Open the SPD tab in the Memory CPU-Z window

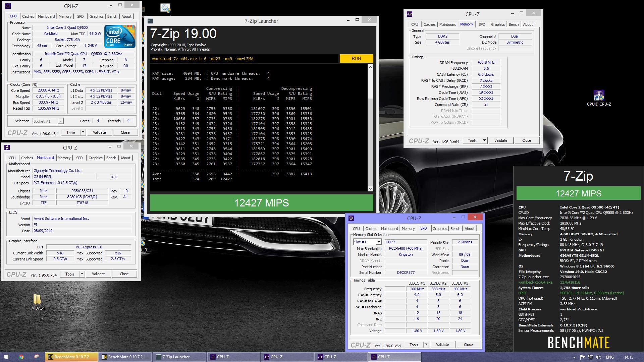(482, 24)
